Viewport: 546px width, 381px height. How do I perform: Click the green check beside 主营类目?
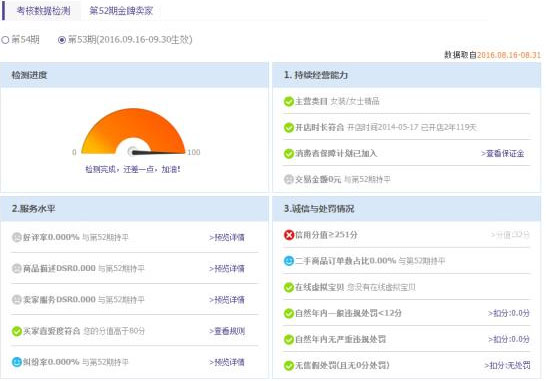pyautogui.click(x=289, y=101)
